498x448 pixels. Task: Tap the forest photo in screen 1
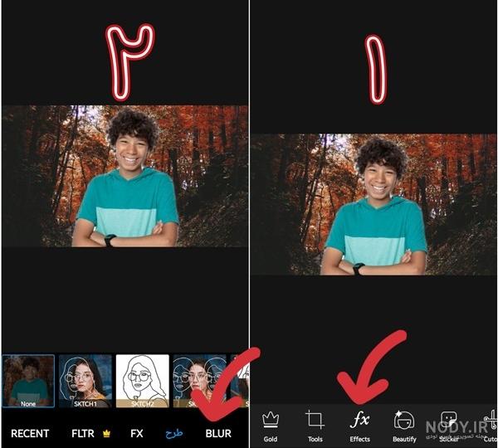click(x=373, y=204)
